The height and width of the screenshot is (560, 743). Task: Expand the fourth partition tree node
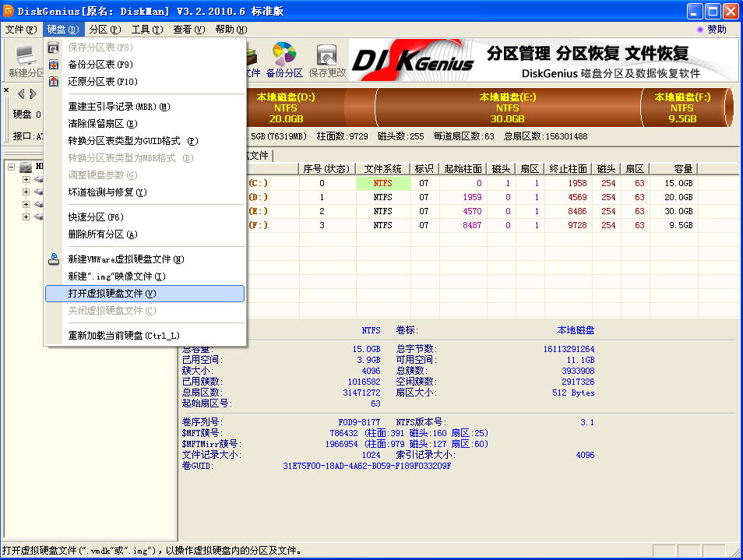[x=26, y=217]
